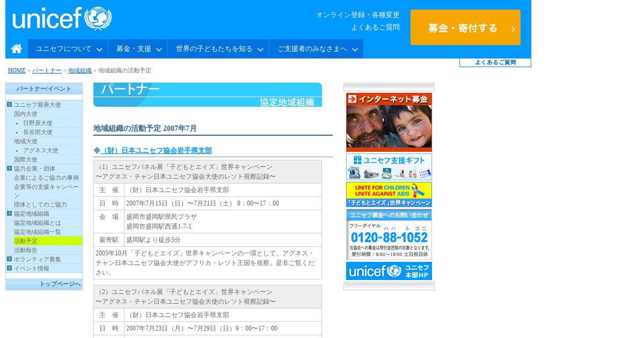Click トップページへ at the sidebar bottom
The height and width of the screenshot is (338, 644).
60,284
